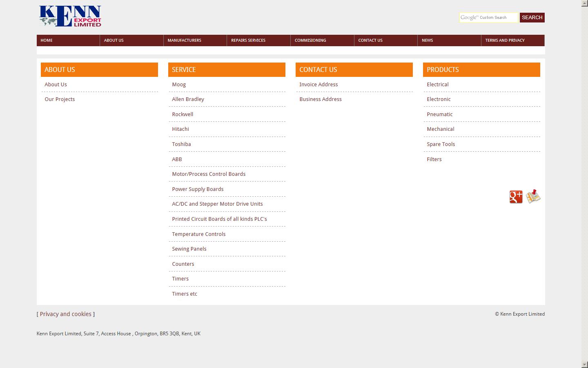Open the Business Address contact link
The image size is (588, 368).
tap(320, 99)
